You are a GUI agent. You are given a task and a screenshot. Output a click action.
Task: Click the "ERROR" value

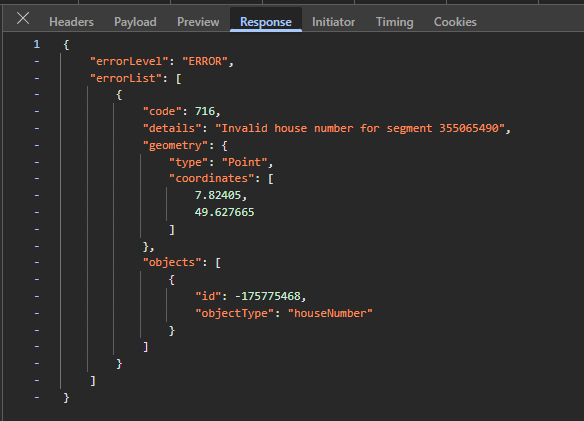[205, 61]
